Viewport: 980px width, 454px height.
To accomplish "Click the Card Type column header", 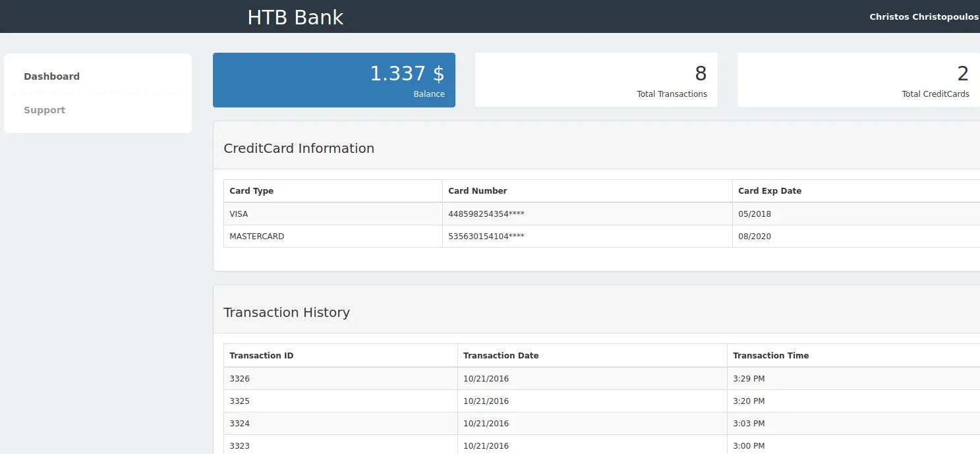I will pyautogui.click(x=251, y=191).
